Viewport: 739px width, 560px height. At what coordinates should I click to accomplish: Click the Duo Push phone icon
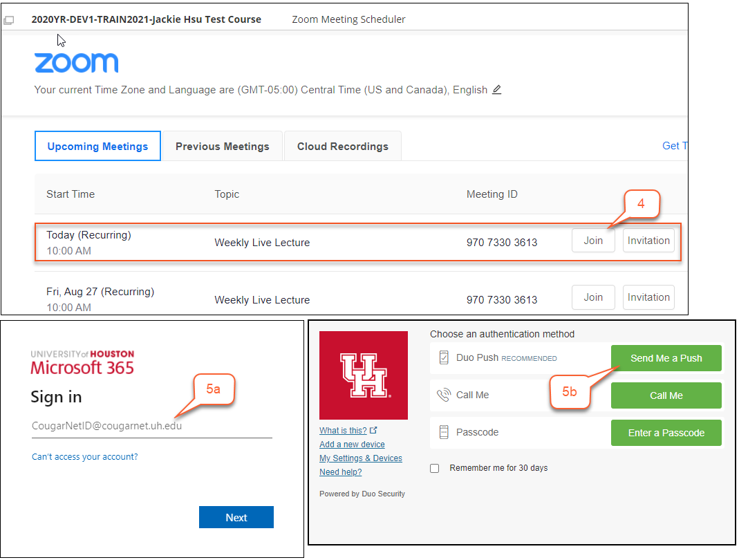coord(444,358)
